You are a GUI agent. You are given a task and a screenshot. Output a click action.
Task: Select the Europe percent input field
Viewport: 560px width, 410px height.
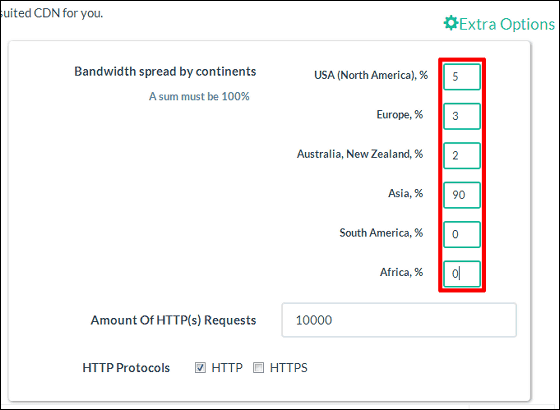click(462, 116)
